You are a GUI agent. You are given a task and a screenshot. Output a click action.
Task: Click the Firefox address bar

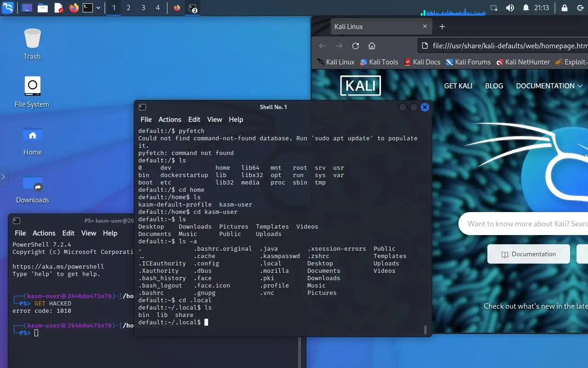pos(503,46)
